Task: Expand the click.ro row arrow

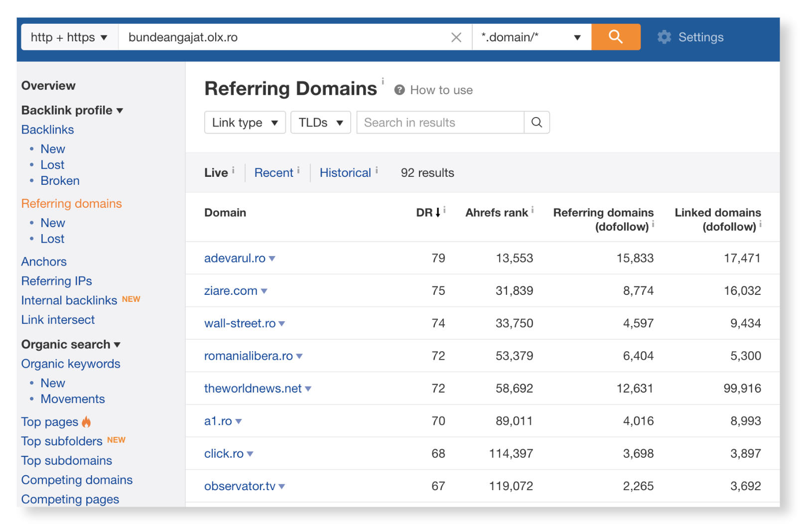Action: pos(250,454)
